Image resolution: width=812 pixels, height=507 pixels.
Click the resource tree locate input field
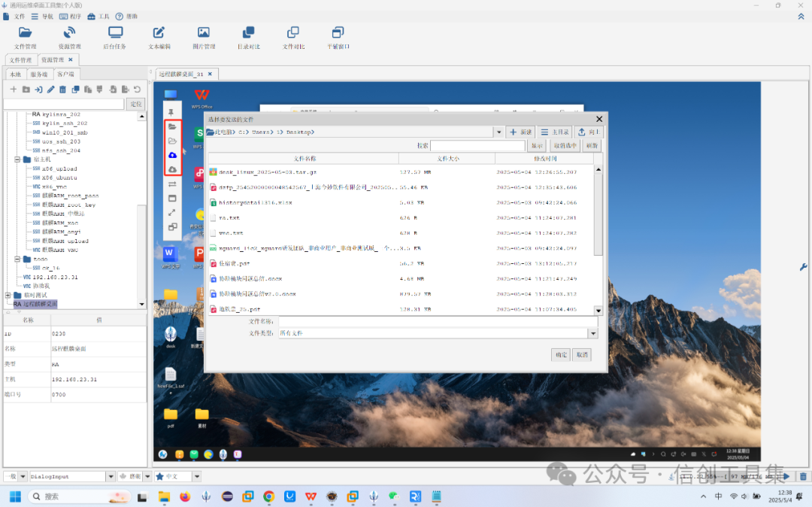64,104
